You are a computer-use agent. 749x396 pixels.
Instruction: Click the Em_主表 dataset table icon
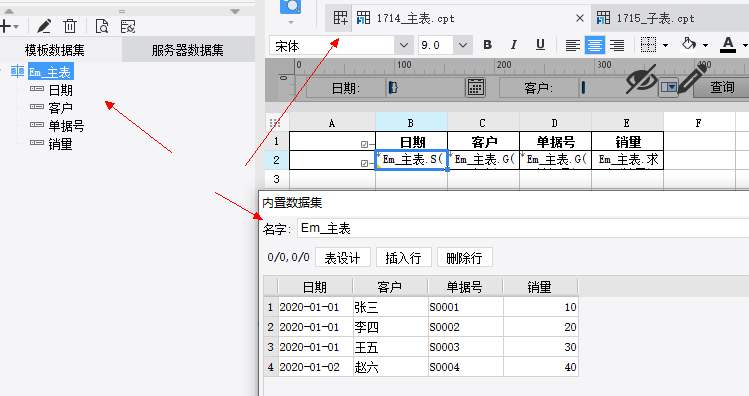point(18,72)
